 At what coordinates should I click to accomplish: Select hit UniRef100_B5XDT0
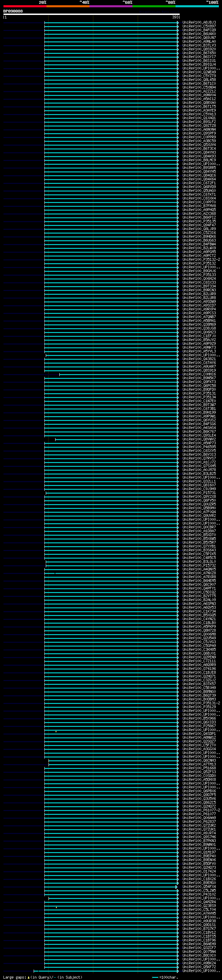tap(199, 535)
